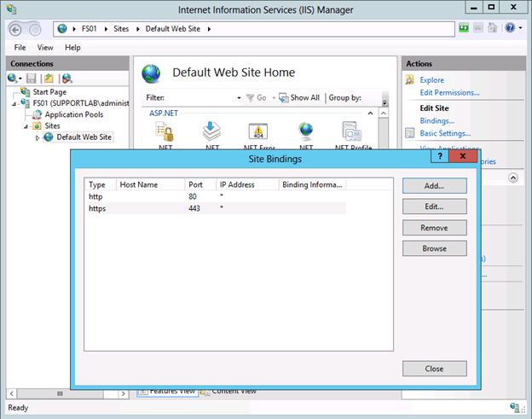Image resolution: width=532 pixels, height=419 pixels.
Task: Click the Basic Settings icon in Actions
Action: point(410,133)
